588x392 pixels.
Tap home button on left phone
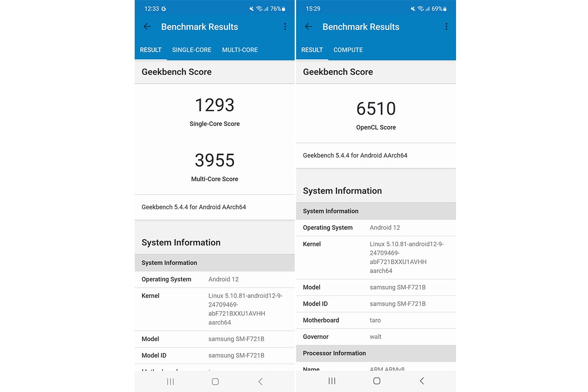coord(215,381)
